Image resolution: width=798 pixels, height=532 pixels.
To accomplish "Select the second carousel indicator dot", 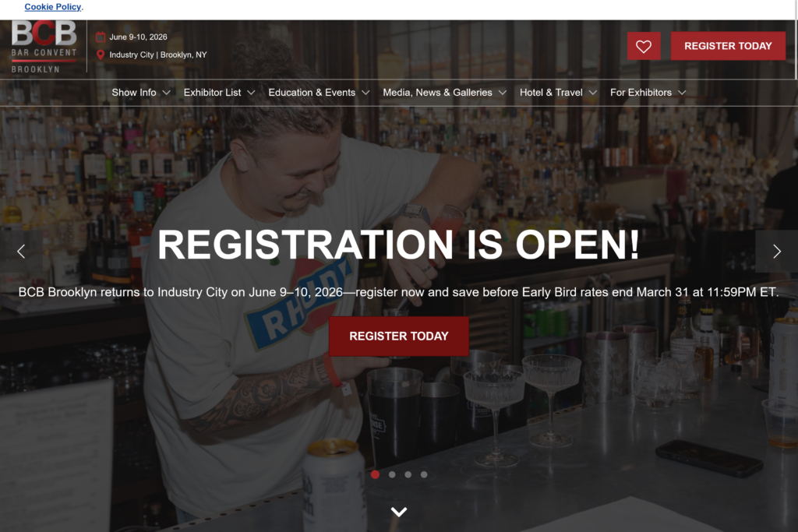I will (392, 474).
